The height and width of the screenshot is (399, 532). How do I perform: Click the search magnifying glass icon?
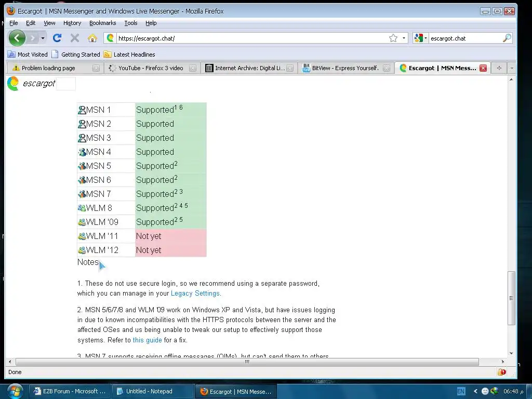(x=507, y=38)
